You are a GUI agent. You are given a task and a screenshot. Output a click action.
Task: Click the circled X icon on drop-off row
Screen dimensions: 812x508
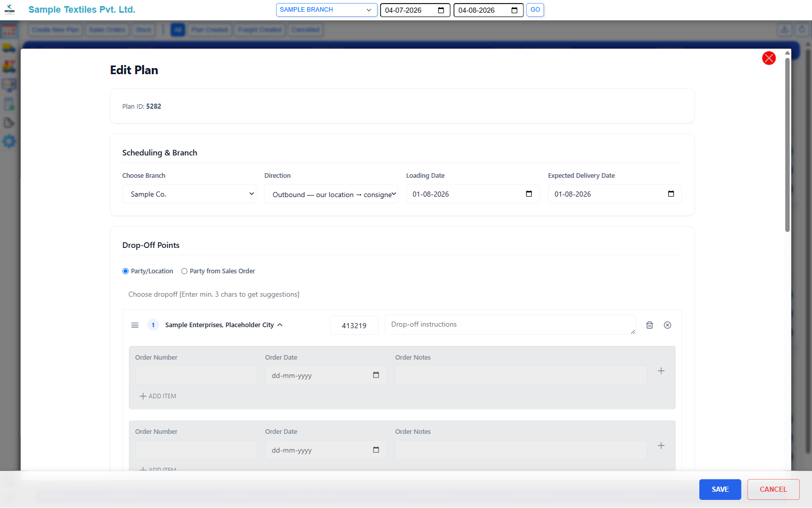coord(667,325)
